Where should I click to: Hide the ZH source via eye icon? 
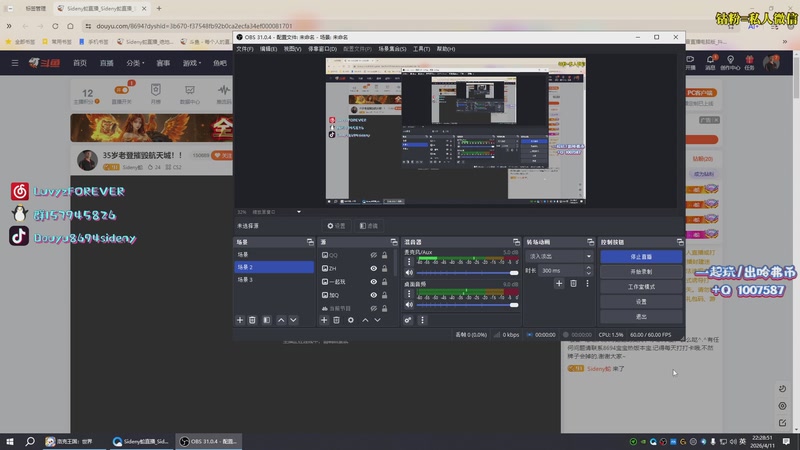(x=373, y=268)
